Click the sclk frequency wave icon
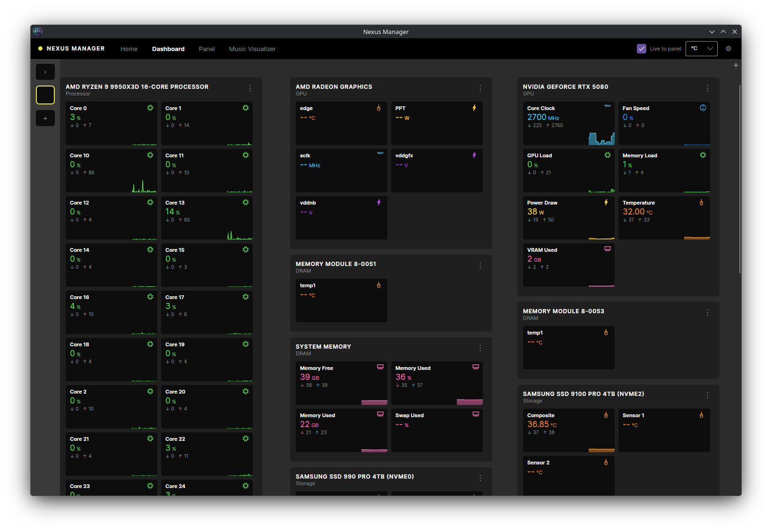Viewport: 772px width, 532px height. point(380,154)
